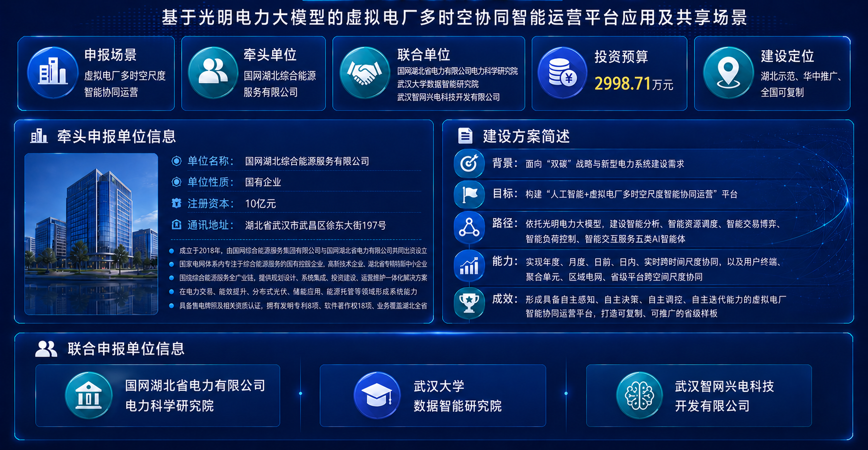This screenshot has width=868, height=450.
Task: Click the brain icon for 武汉智网兴电科技
Action: [639, 395]
